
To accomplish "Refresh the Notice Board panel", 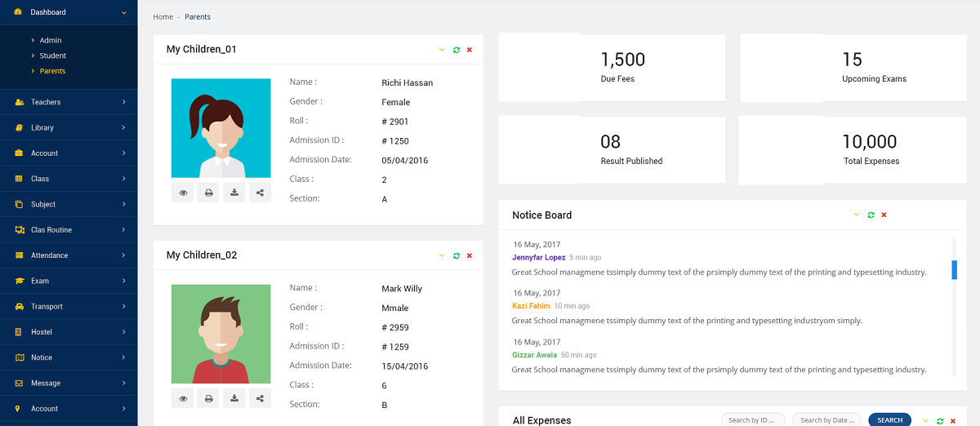I will coord(871,215).
